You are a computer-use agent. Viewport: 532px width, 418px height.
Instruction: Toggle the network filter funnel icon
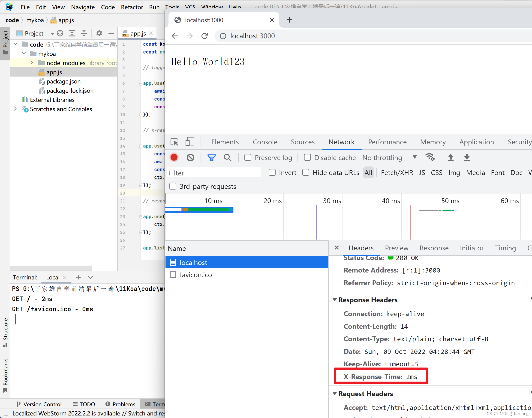211,157
